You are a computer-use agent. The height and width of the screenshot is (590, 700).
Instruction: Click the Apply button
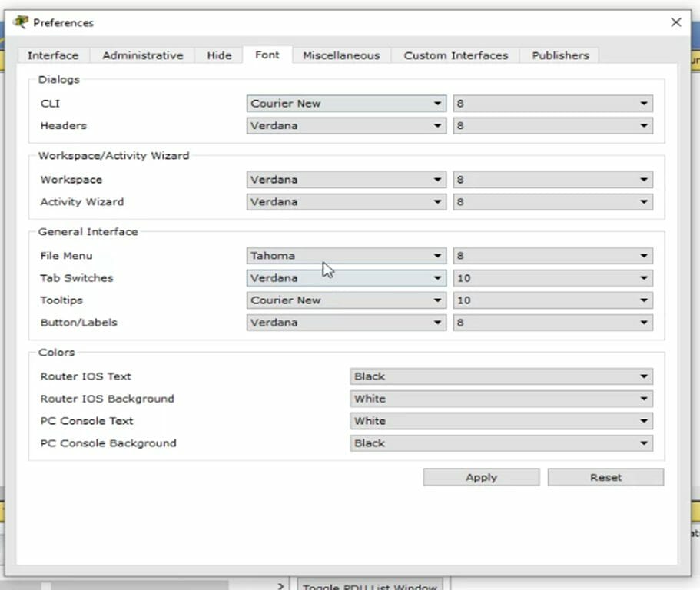[480, 476]
